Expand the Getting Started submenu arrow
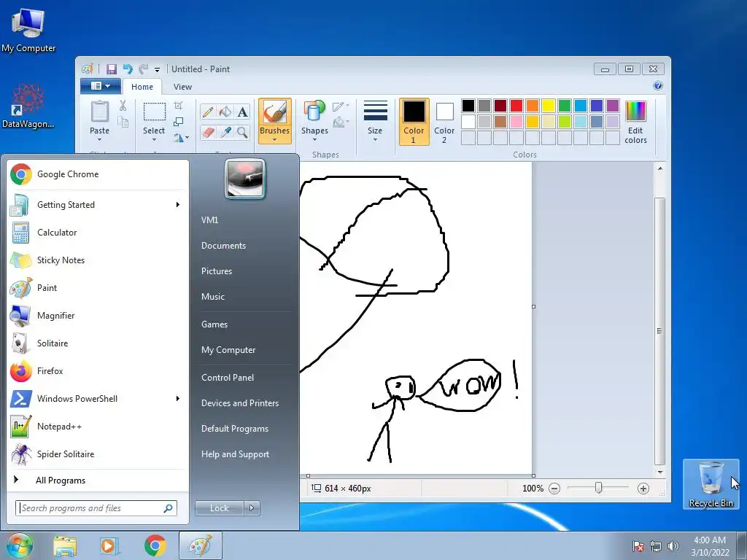The width and height of the screenshot is (747, 560). tap(178, 205)
